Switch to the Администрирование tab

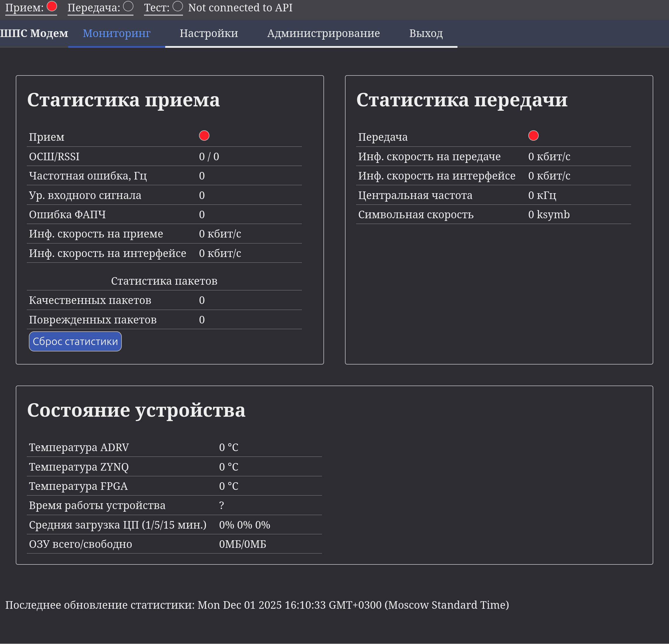pyautogui.click(x=323, y=33)
